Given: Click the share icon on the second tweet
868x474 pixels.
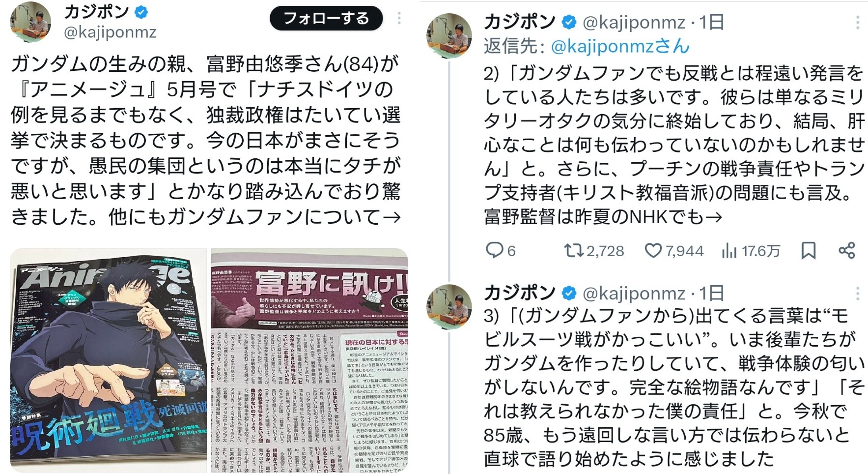Looking at the screenshot, I should click(846, 251).
